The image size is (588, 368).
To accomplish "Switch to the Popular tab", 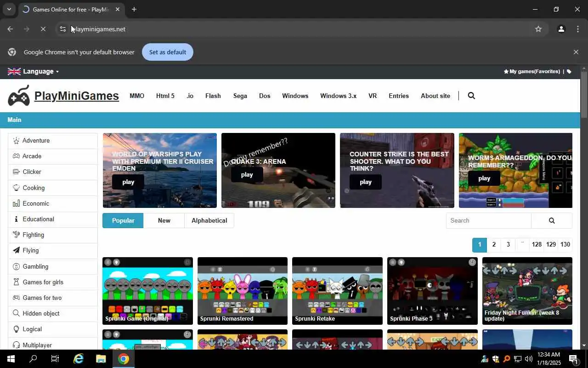I will [123, 220].
